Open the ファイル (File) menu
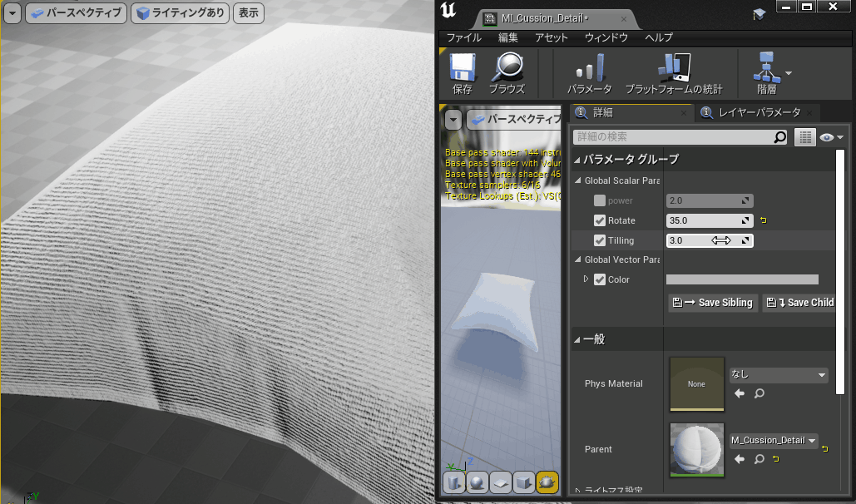This screenshot has width=856, height=504. 463,37
